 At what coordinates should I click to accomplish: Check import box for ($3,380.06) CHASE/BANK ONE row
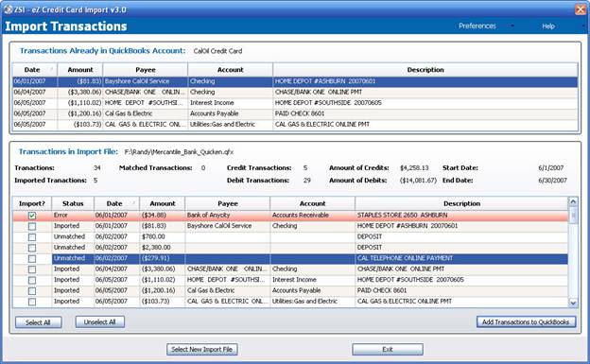pos(32,269)
